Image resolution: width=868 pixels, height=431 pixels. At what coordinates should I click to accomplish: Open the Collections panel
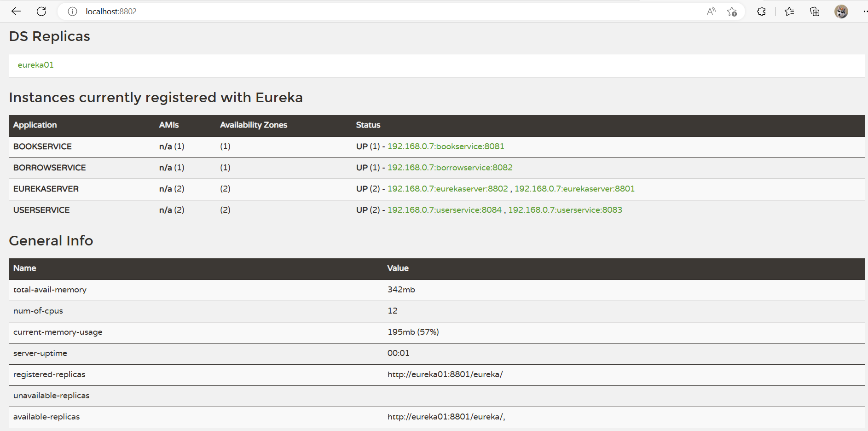coord(815,12)
